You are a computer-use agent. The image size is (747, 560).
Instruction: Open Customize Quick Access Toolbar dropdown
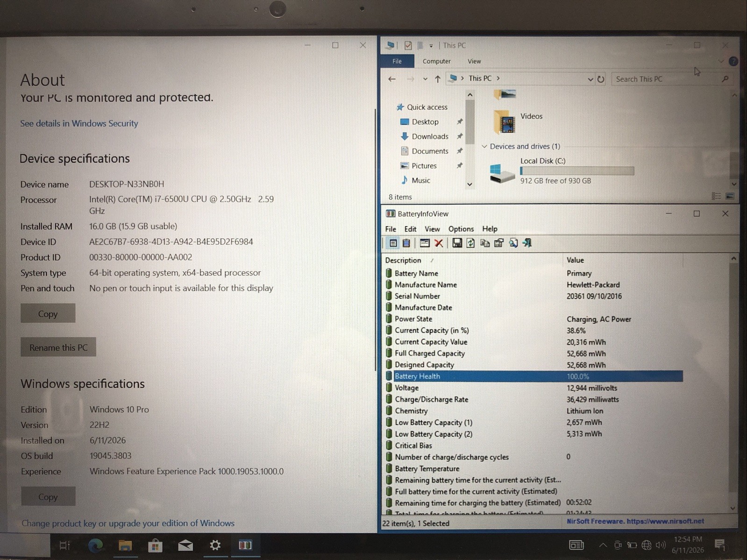[x=431, y=46]
